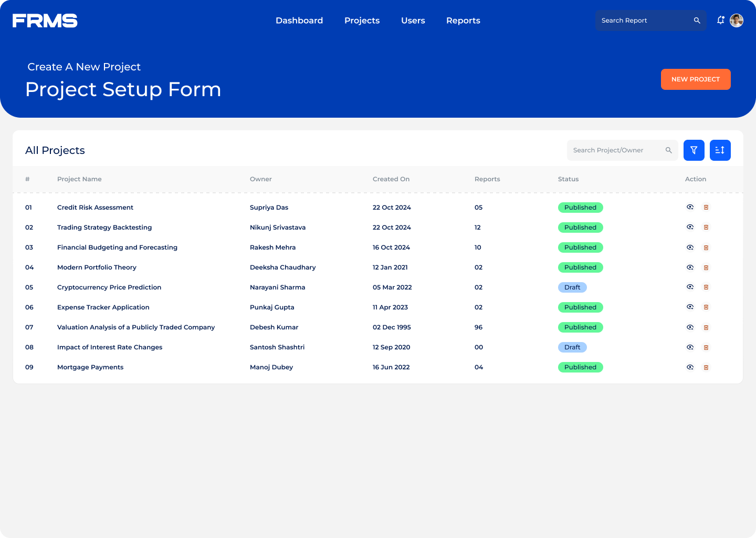This screenshot has width=756, height=538.
Task: Click delete icon for Cryptocurrency Price Prediction
Action: pyautogui.click(x=706, y=287)
